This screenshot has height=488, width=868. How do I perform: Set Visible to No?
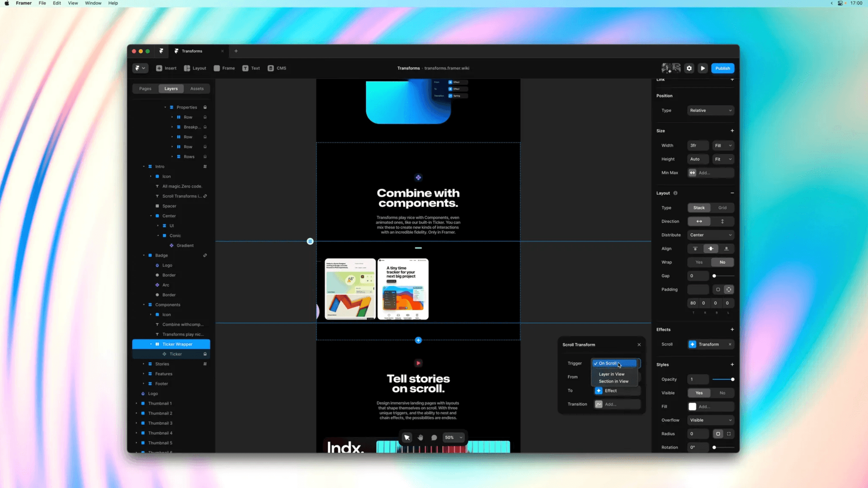point(722,393)
